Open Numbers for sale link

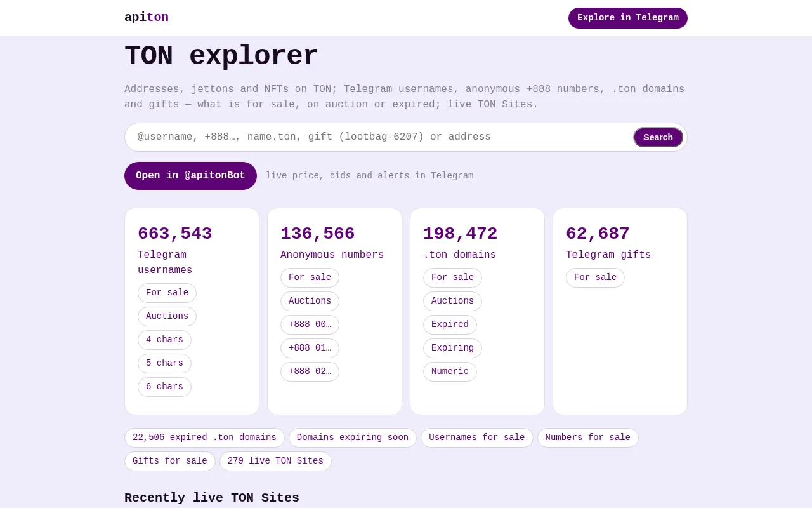coord(588,438)
